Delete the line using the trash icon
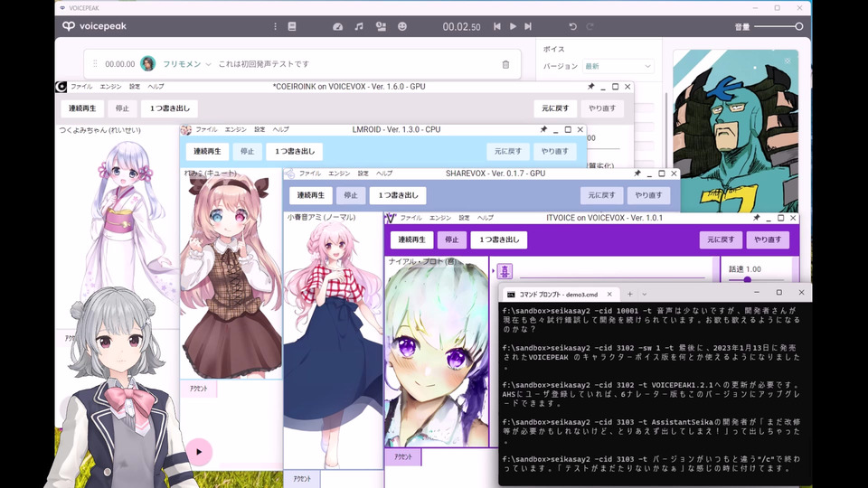 tap(505, 64)
